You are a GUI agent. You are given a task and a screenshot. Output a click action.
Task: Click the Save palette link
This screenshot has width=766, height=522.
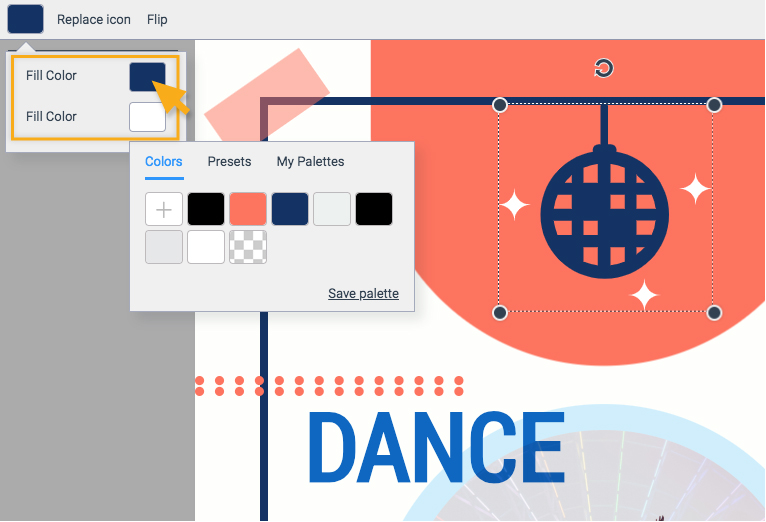pos(363,293)
